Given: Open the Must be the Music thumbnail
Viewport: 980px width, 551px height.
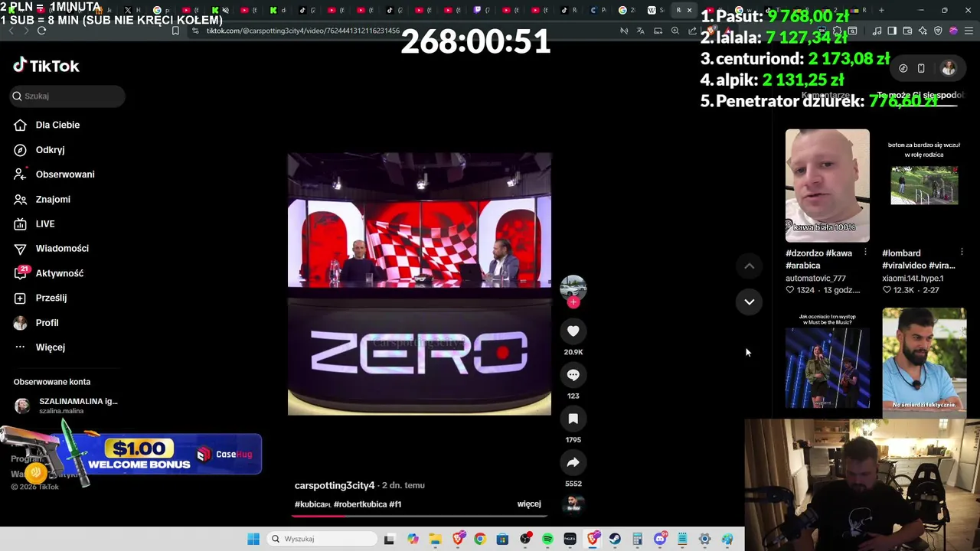Looking at the screenshot, I should coord(827,363).
